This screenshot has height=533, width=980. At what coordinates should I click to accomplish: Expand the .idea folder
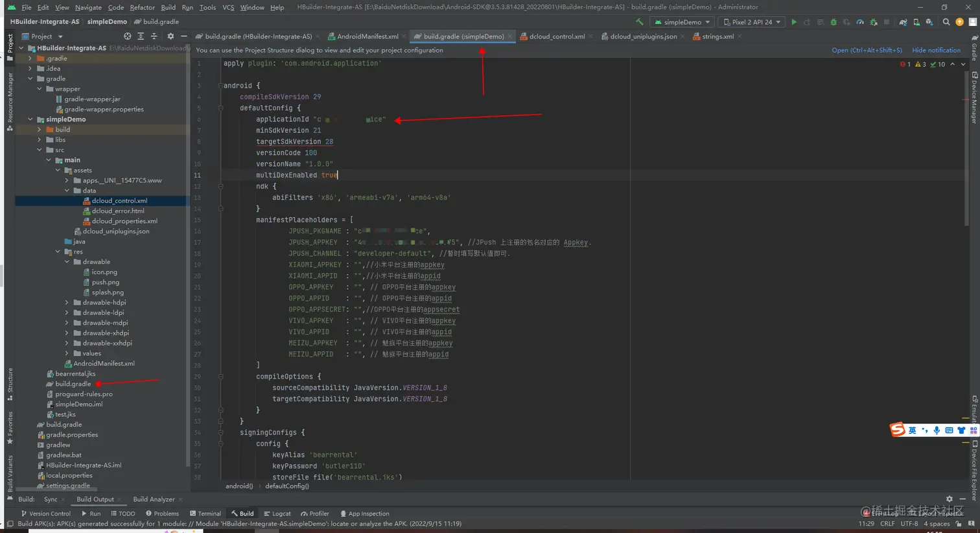(30, 69)
